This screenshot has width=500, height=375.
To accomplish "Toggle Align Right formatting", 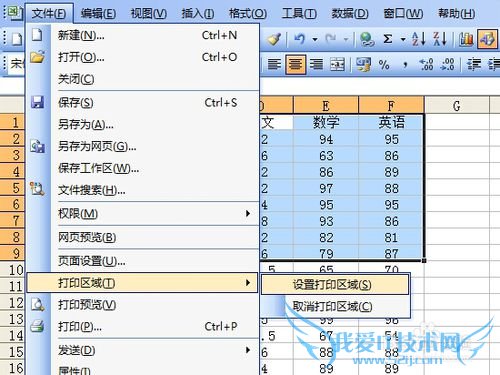I will tap(316, 64).
